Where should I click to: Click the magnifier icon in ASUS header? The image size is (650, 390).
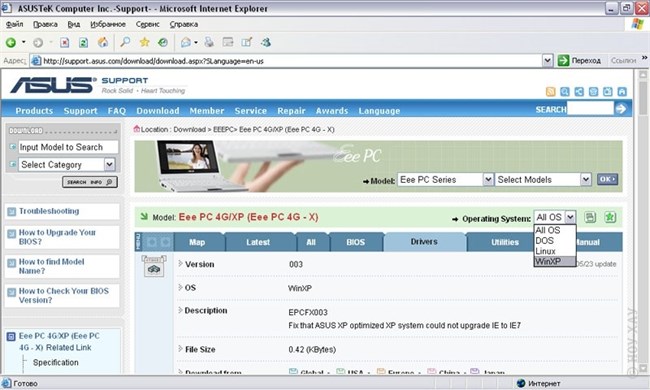(x=565, y=92)
